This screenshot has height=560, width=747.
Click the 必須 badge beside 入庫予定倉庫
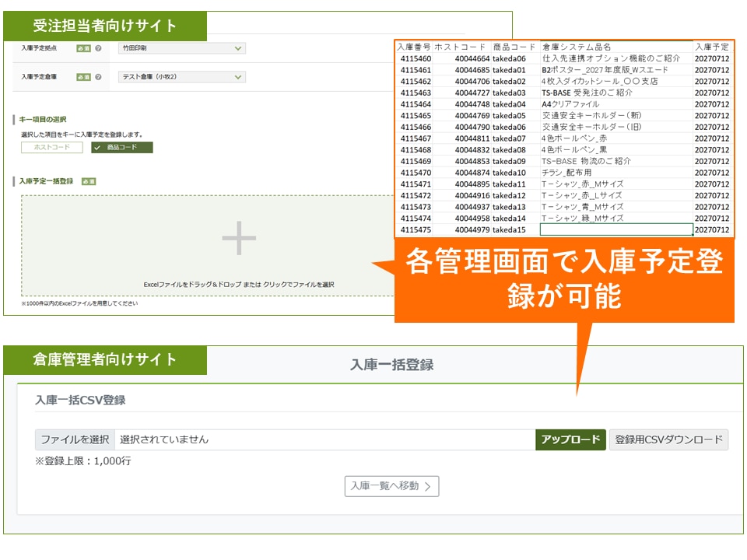83,77
